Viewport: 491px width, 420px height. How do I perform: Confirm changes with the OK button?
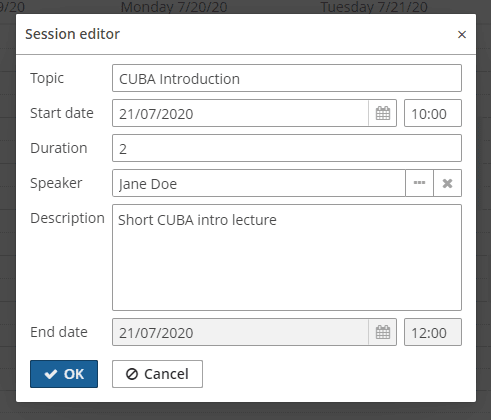(64, 374)
